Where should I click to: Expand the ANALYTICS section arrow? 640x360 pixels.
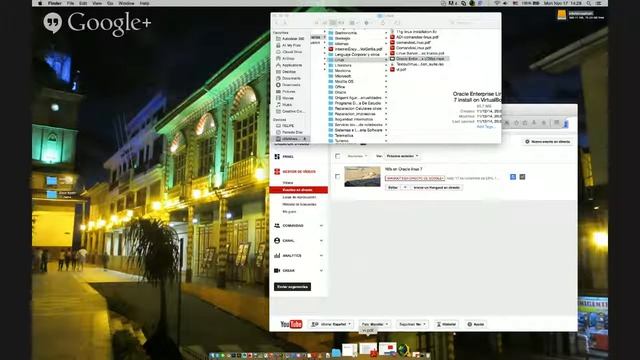(x=321, y=256)
